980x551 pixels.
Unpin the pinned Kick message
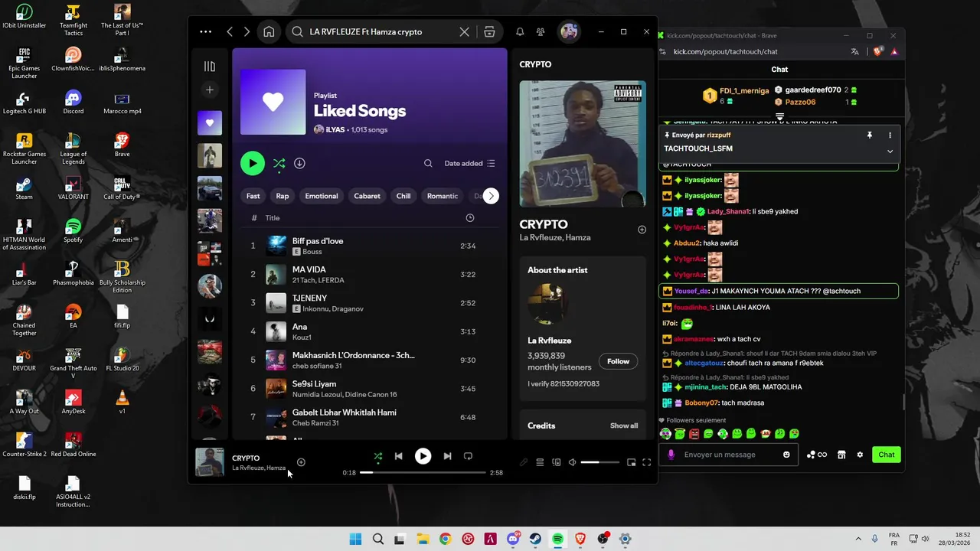click(870, 135)
